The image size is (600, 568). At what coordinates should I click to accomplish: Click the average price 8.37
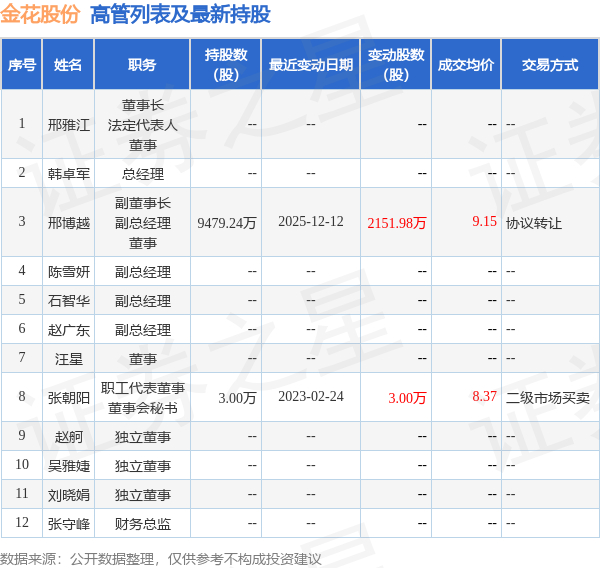(x=484, y=396)
